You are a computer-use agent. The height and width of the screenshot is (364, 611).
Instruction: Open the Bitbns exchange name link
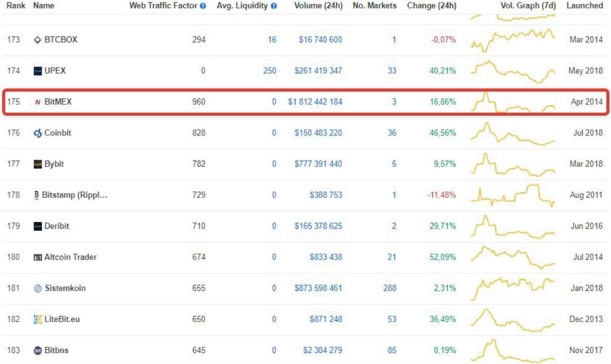(x=56, y=351)
